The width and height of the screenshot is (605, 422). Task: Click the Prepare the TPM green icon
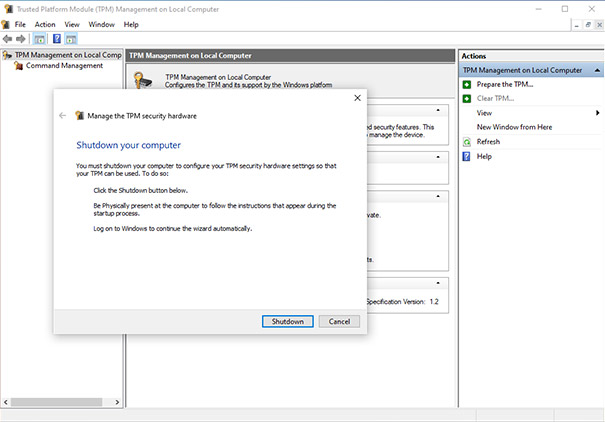click(467, 84)
